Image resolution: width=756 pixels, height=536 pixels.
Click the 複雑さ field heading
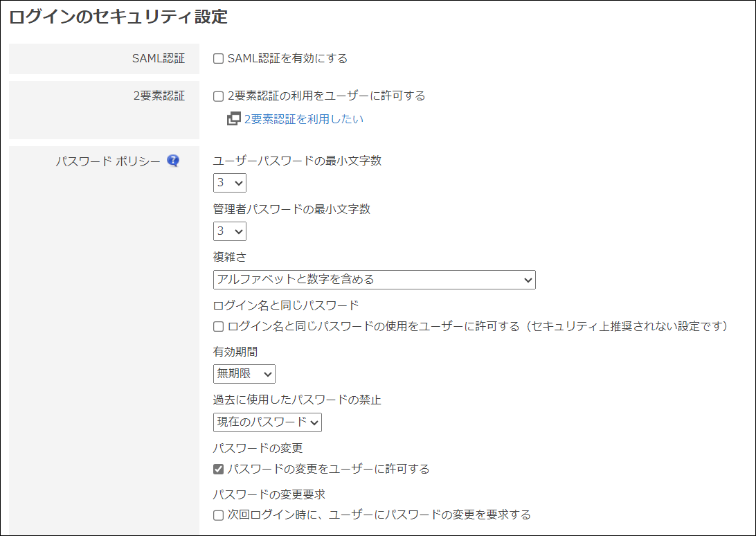pyautogui.click(x=230, y=257)
